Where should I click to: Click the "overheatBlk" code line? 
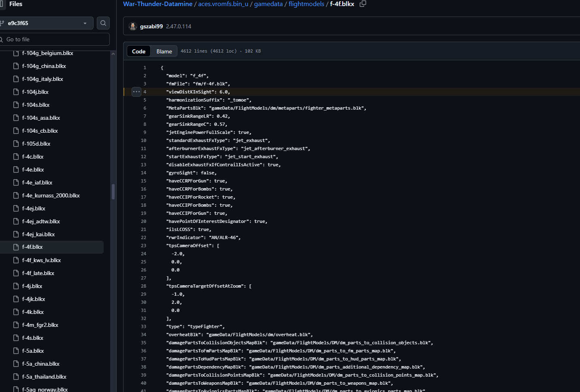239,335
